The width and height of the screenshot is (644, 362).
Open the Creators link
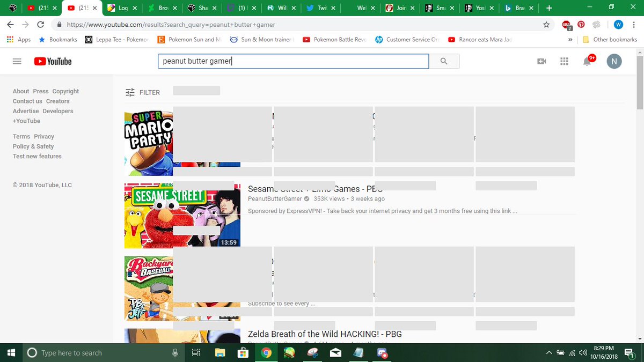[x=58, y=101]
